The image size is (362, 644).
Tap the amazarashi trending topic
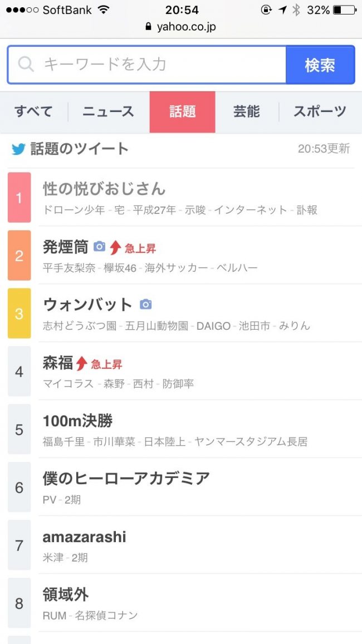(85, 536)
